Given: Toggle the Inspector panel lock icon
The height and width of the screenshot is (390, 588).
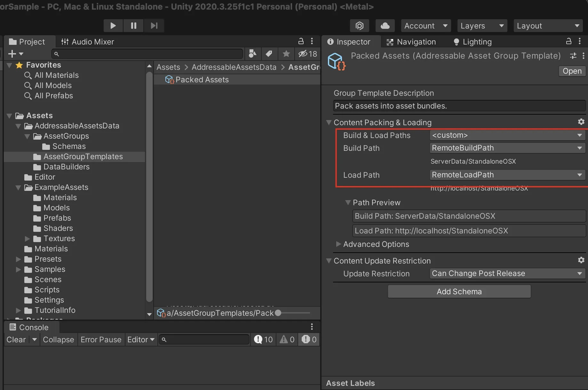Looking at the screenshot, I should [x=568, y=41].
